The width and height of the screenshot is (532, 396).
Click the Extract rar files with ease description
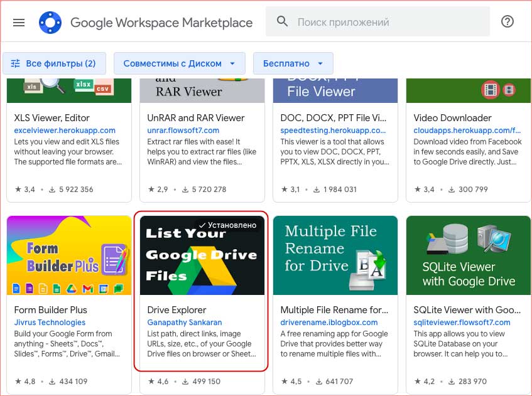click(x=202, y=151)
